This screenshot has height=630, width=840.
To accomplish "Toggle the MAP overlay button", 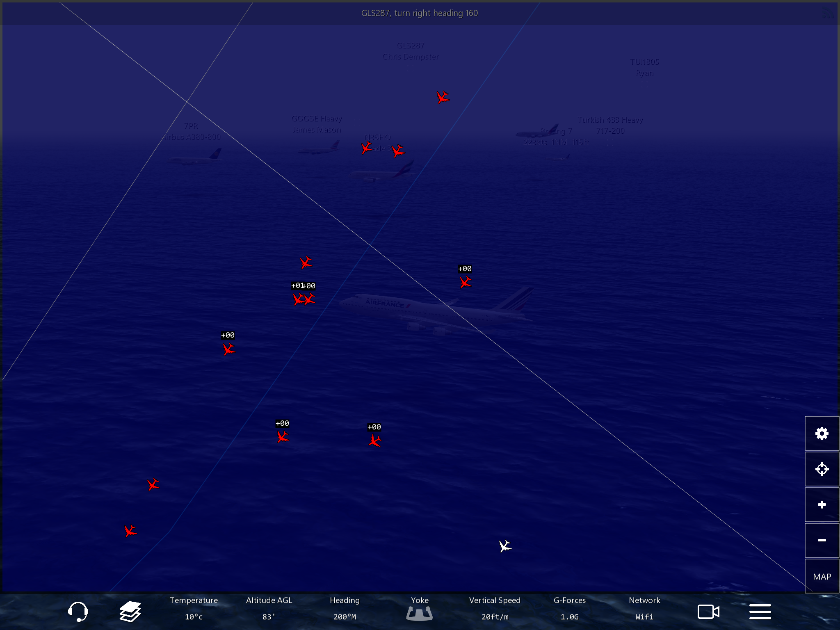I will [822, 576].
